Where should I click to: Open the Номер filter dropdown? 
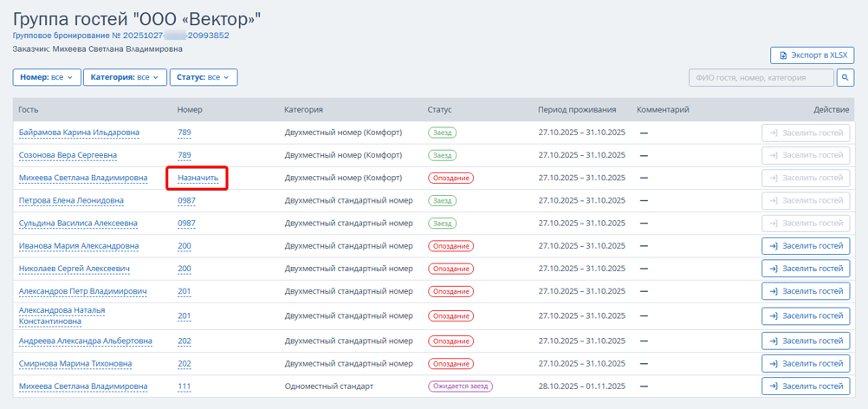pos(47,78)
